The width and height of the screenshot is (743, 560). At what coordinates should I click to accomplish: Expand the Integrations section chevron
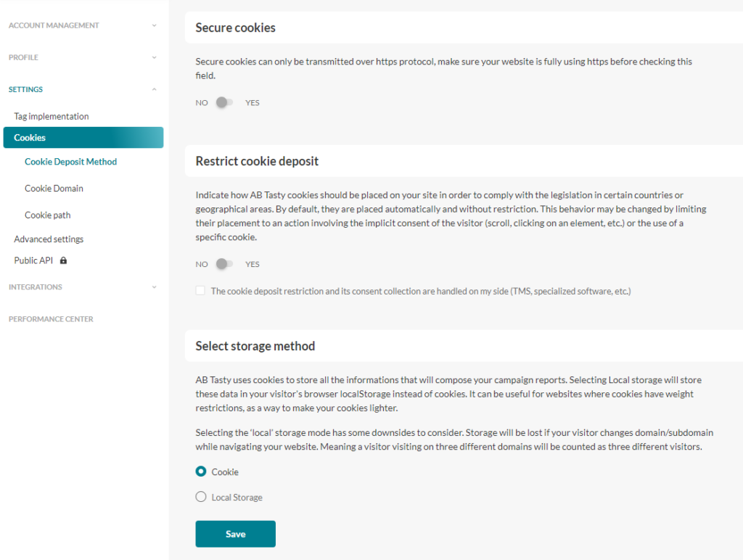[x=154, y=287]
